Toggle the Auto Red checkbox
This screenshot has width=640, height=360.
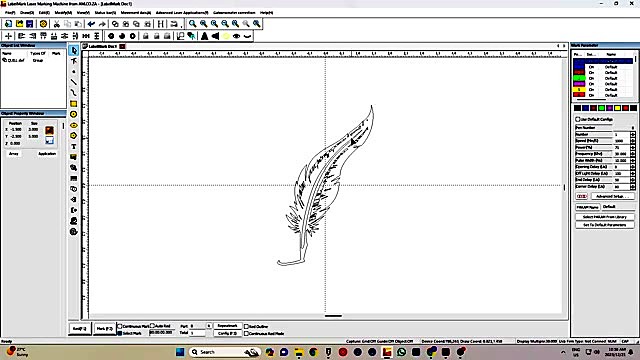pyautogui.click(x=152, y=326)
